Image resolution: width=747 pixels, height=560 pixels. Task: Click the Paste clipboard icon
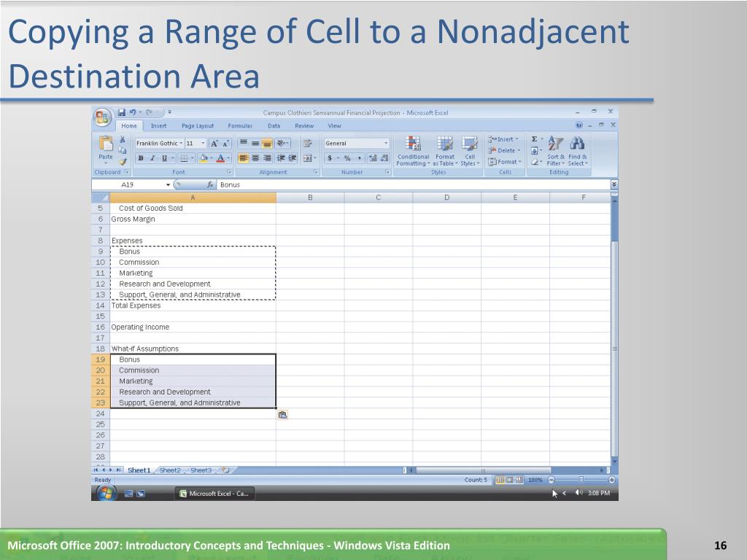[x=105, y=143]
